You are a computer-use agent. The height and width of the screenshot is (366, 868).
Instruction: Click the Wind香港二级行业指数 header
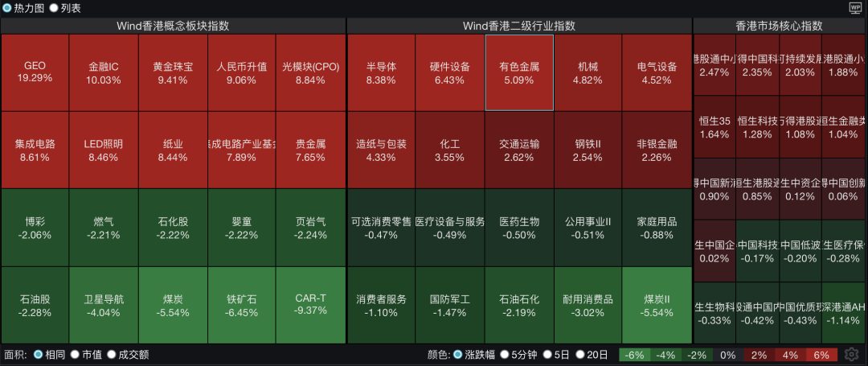coord(519,26)
